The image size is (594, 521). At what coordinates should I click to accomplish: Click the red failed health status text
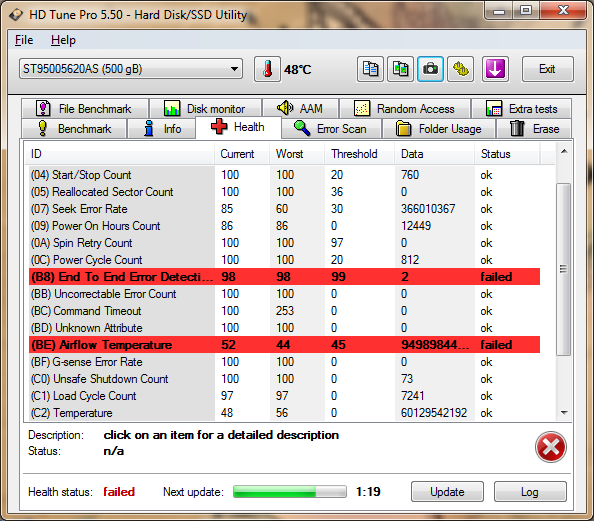[x=119, y=492]
